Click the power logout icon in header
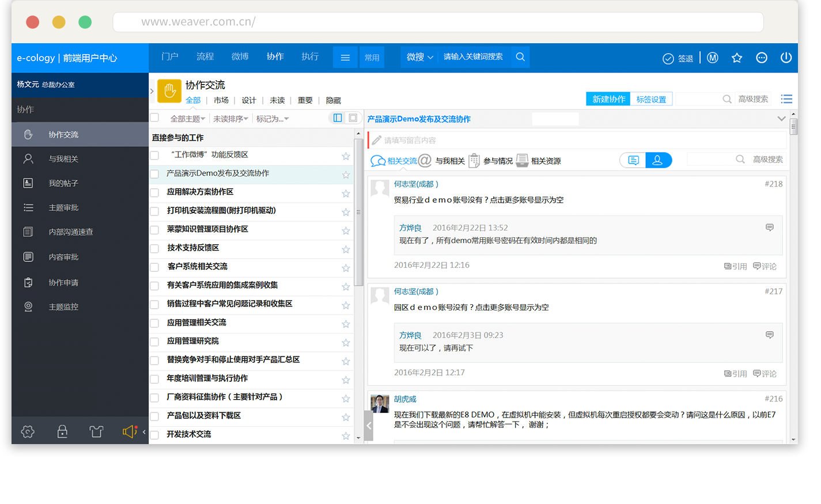Image resolution: width=821 pixels, height=504 pixels. [x=786, y=58]
